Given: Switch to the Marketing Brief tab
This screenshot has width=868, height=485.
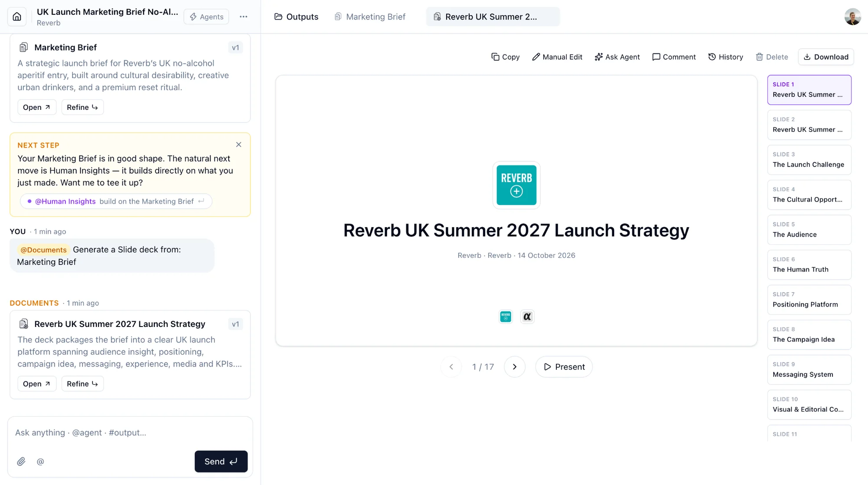Looking at the screenshot, I should [370, 16].
